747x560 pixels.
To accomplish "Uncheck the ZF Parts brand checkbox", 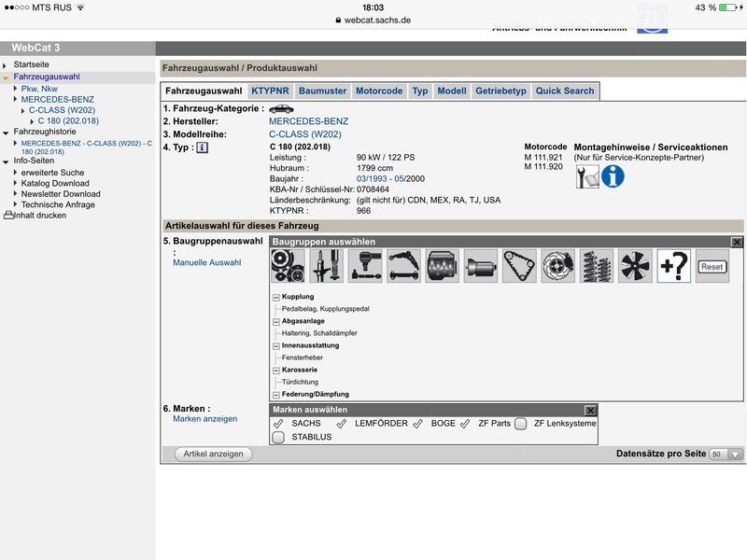I will [x=465, y=424].
